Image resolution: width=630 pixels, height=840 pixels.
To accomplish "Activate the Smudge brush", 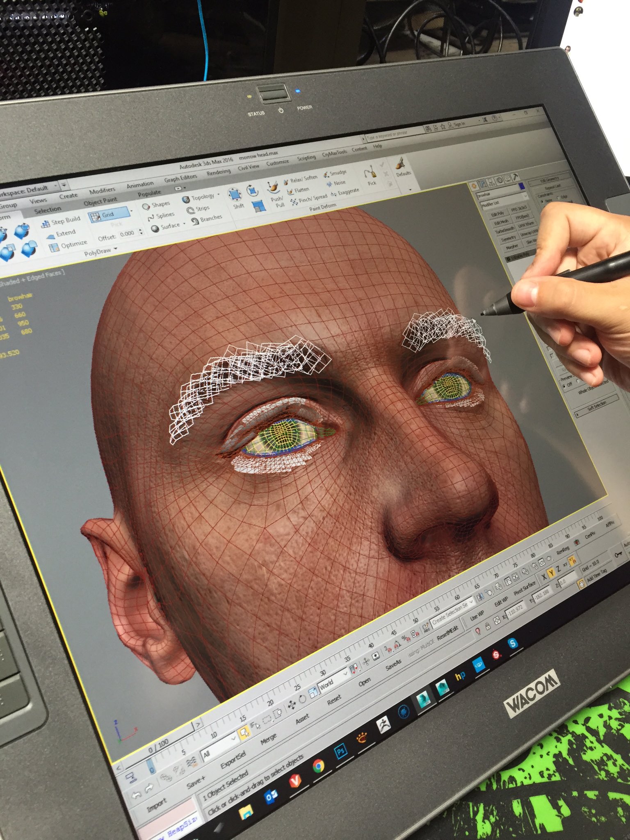I will click(x=335, y=173).
